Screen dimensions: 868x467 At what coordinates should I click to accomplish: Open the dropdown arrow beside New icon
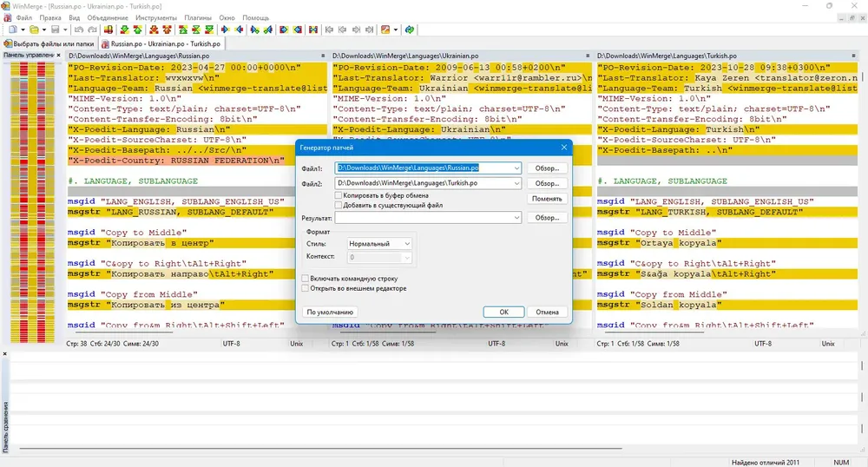pyautogui.click(x=23, y=30)
